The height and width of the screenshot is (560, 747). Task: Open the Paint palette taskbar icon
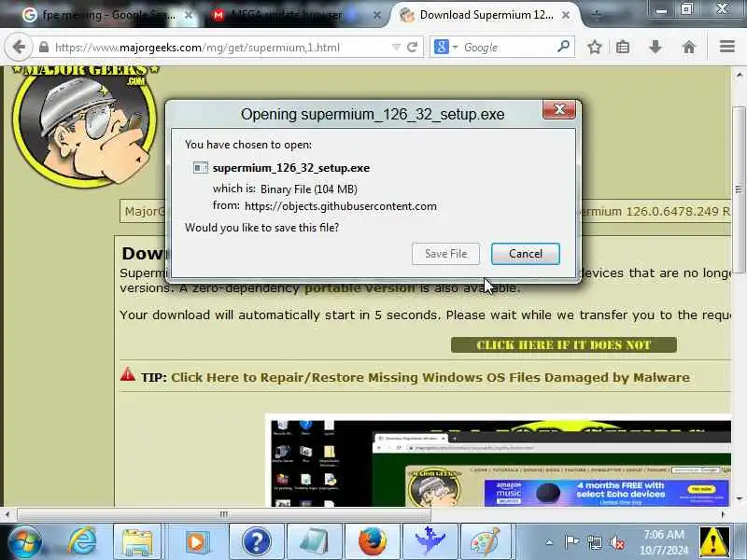(486, 542)
